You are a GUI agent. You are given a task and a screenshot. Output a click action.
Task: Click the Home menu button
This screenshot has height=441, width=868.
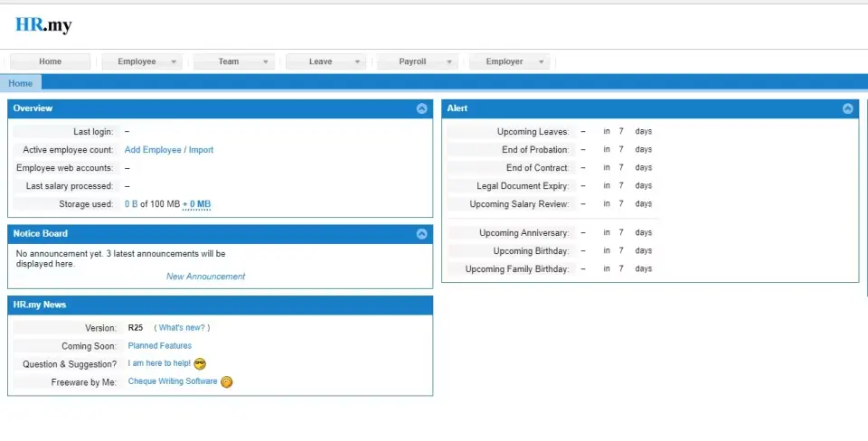pos(51,61)
